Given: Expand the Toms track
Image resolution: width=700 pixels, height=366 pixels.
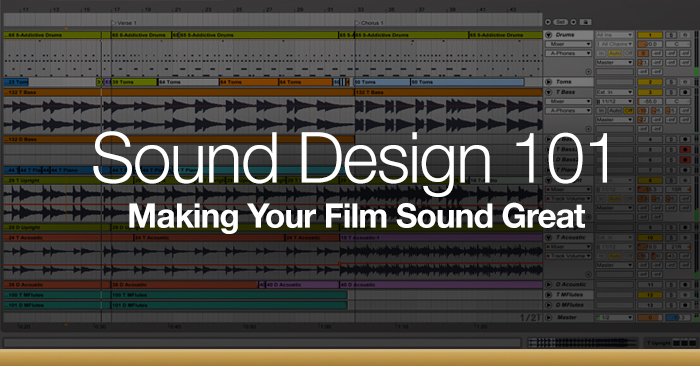Looking at the screenshot, I should [x=549, y=82].
